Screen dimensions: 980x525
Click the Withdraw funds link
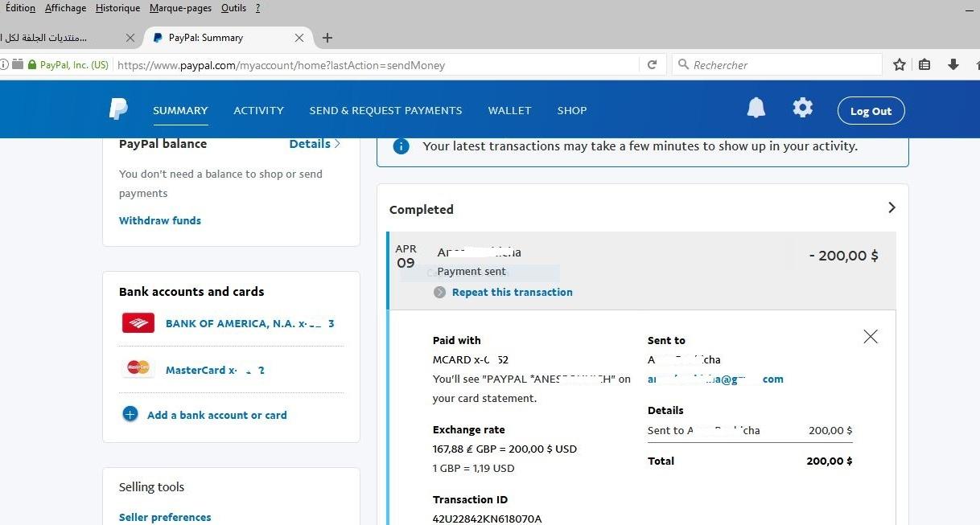pos(160,220)
